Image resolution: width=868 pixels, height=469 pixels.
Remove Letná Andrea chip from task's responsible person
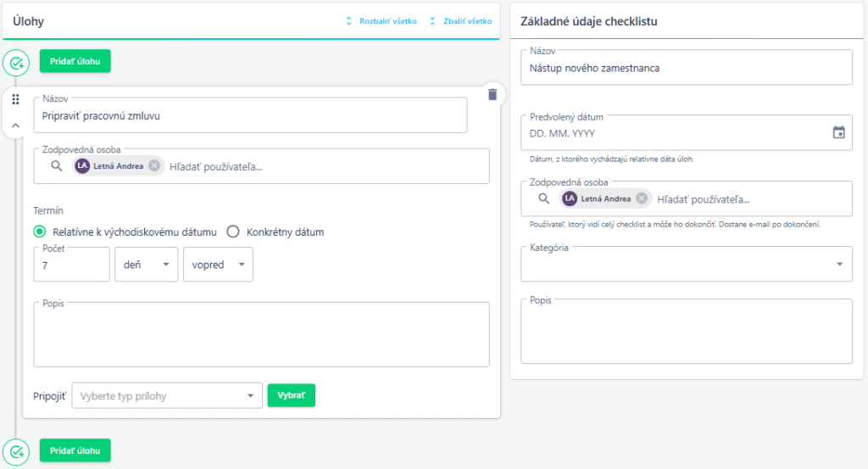click(x=154, y=166)
